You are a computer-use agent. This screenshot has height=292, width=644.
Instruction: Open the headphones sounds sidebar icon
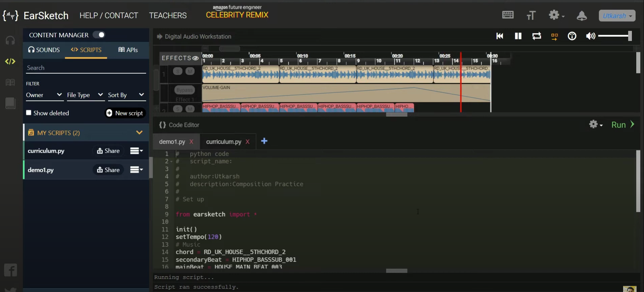tap(10, 40)
